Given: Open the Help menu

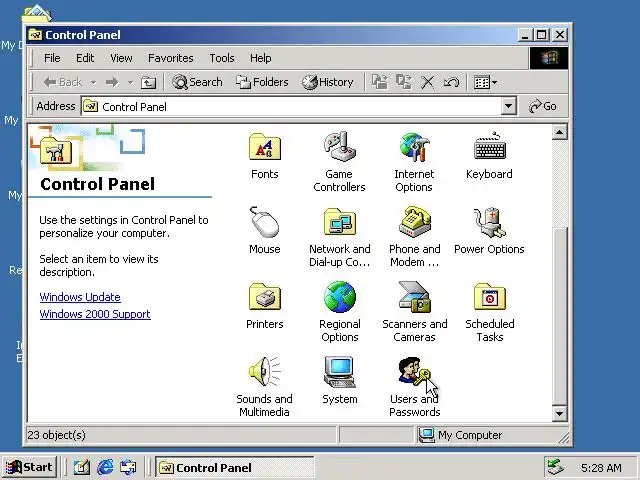Looking at the screenshot, I should pyautogui.click(x=260, y=58).
